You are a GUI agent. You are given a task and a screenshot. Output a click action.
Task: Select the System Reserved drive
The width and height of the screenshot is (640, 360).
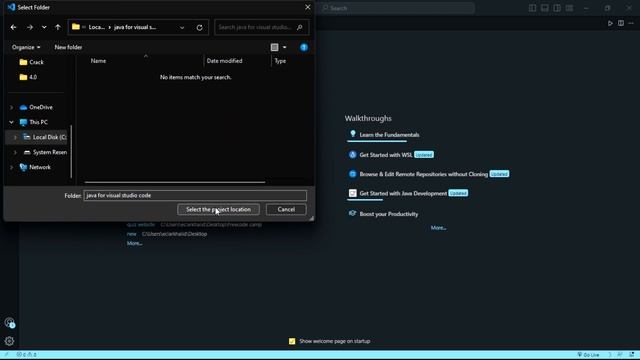click(45, 152)
